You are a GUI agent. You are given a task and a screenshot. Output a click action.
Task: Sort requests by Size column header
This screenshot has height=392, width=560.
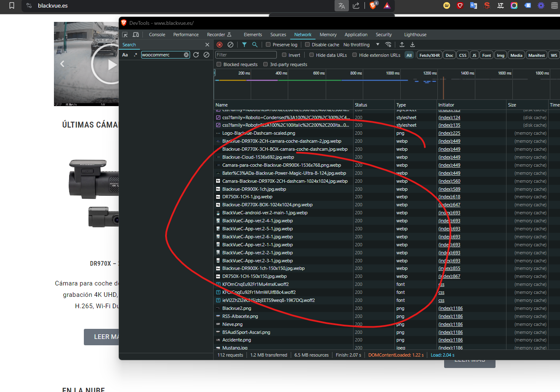pos(527,105)
